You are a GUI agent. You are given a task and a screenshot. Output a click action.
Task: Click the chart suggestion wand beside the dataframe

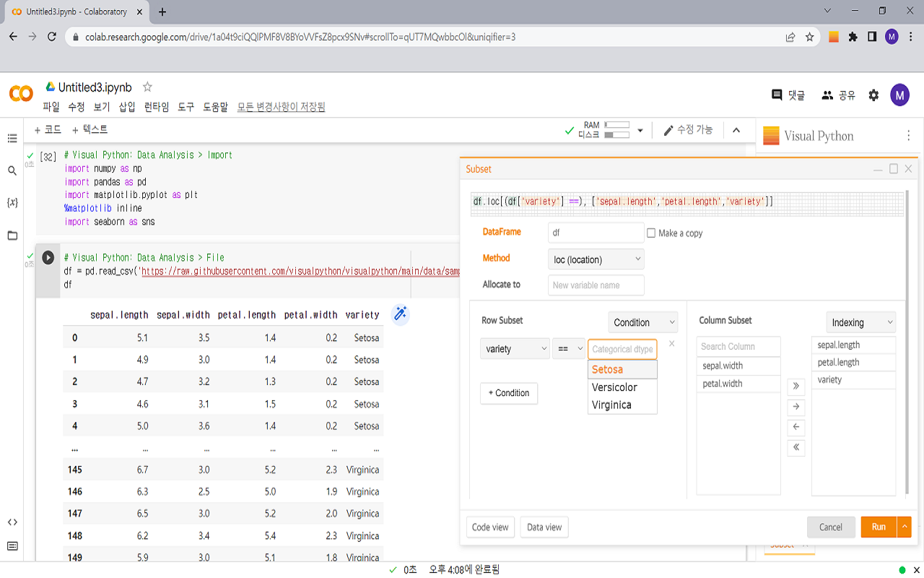point(401,315)
